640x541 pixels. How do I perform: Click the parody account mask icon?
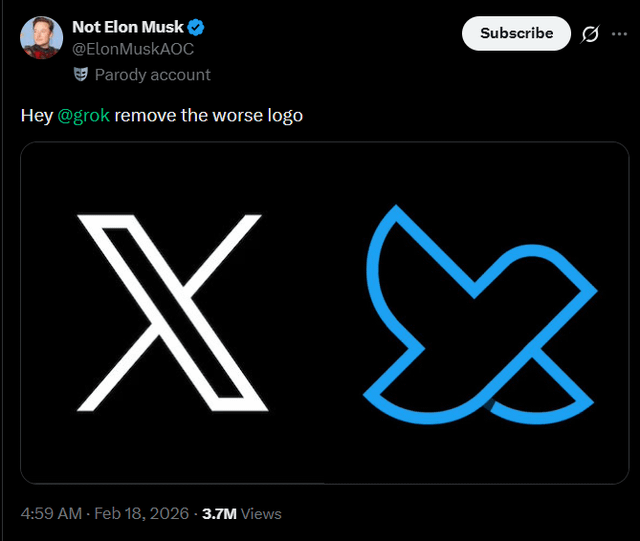(x=81, y=74)
